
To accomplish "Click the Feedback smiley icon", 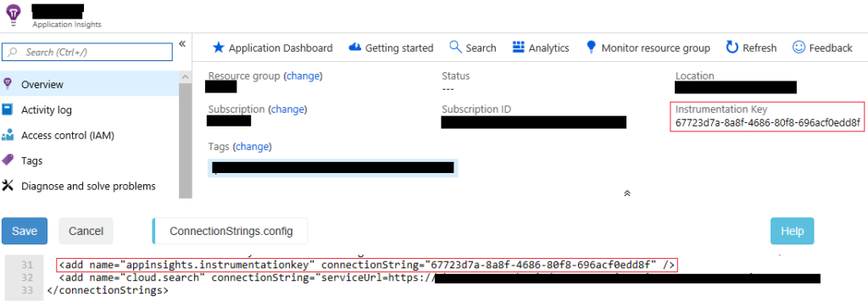I will 798,48.
